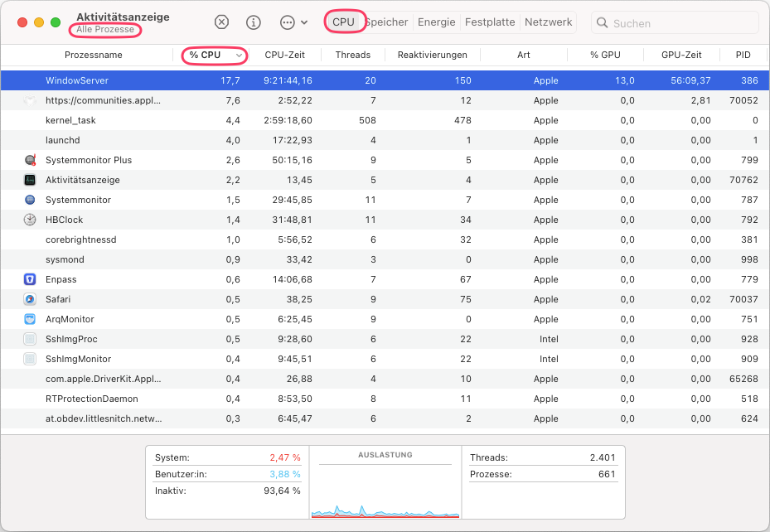The width and height of the screenshot is (770, 532).
Task: Open the ellipsis more-options dropdown
Action: pos(293,22)
